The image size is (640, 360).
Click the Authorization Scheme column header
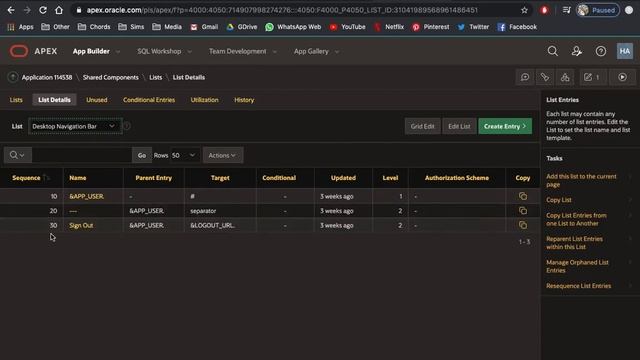click(457, 178)
